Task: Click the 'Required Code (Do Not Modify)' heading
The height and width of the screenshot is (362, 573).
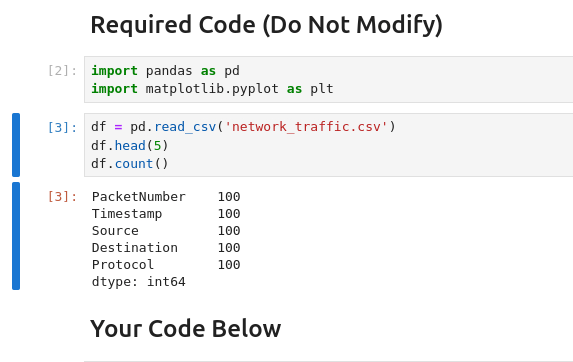Action: 266,25
